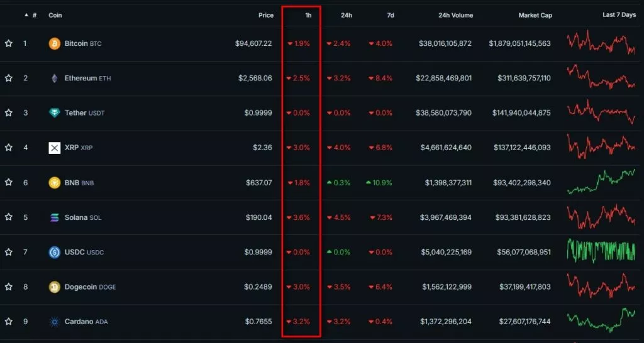The width and height of the screenshot is (644, 343).
Task: Click the Tether coin logo icon
Action: coord(55,113)
